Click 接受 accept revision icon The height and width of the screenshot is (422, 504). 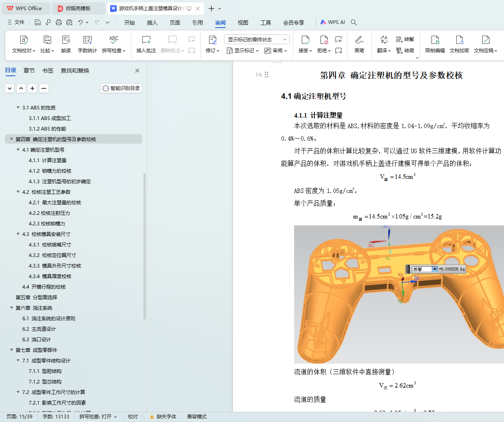(305, 40)
